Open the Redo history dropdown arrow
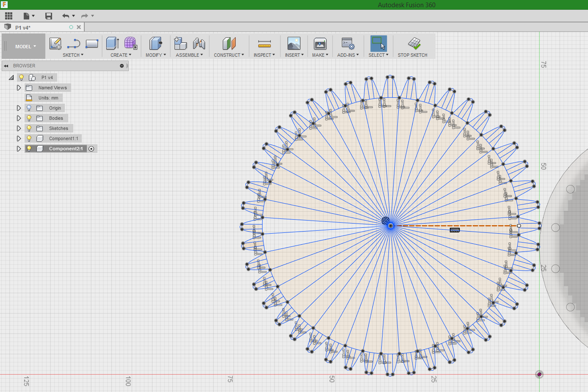This screenshot has width=588, height=392. tap(92, 16)
